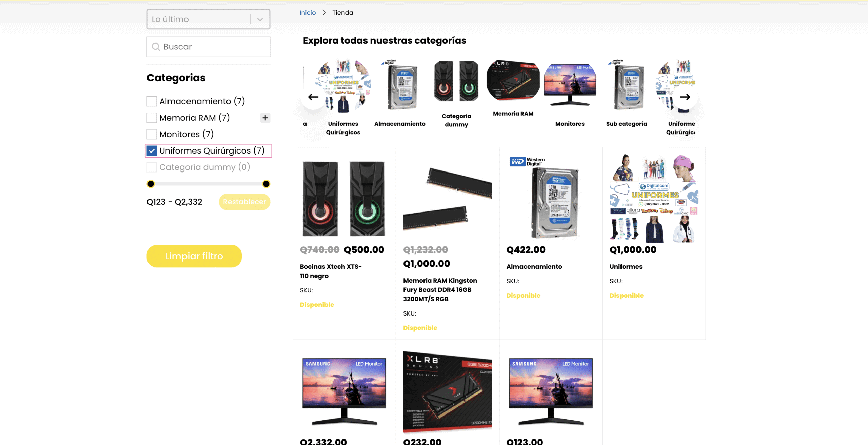Click the Limpiar filtro button
Screen dimensions: 868x445
(194, 256)
